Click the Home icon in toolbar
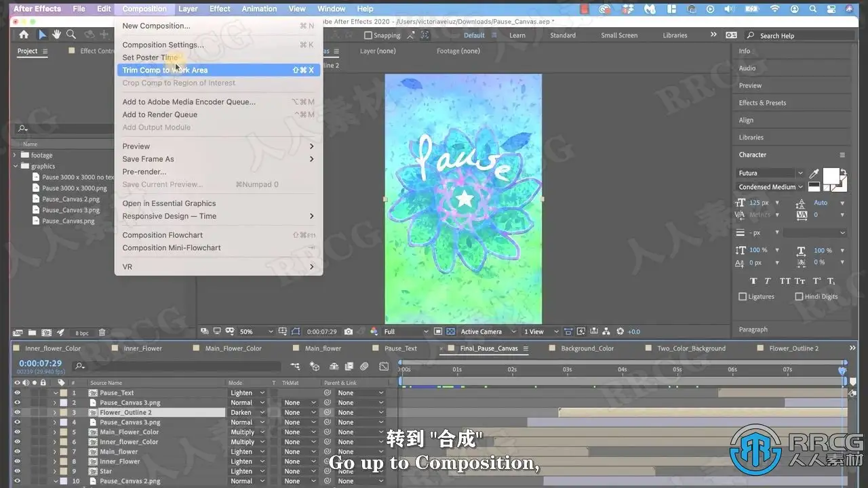This screenshot has height=488, width=868. click(x=24, y=35)
